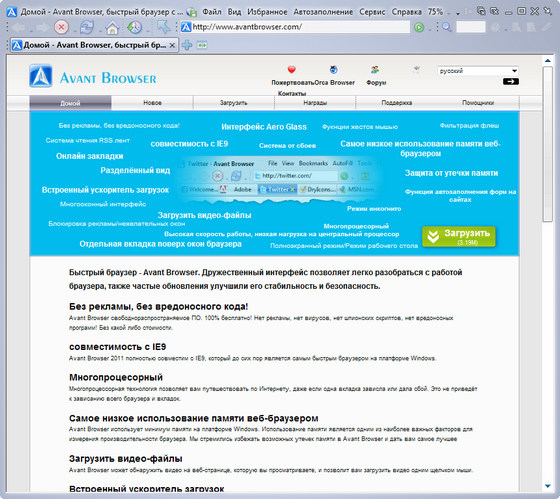Viewport: 560px width, 499px height.
Task: Click the Загрузить видео-файлы banner link
Action: click(x=204, y=215)
